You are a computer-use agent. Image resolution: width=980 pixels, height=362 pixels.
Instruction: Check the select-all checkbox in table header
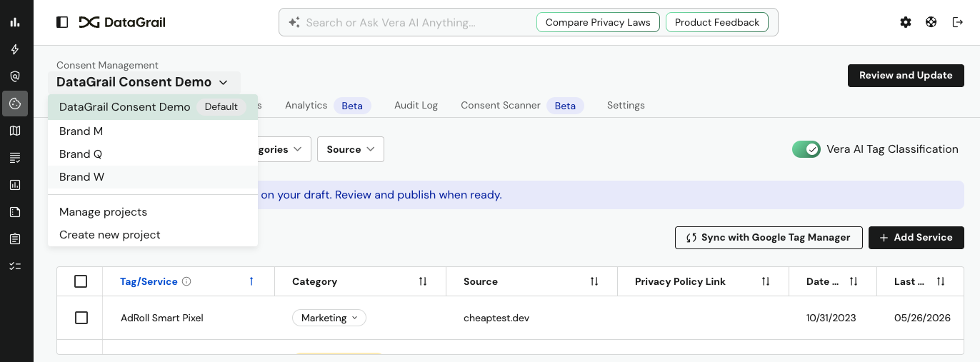81,281
